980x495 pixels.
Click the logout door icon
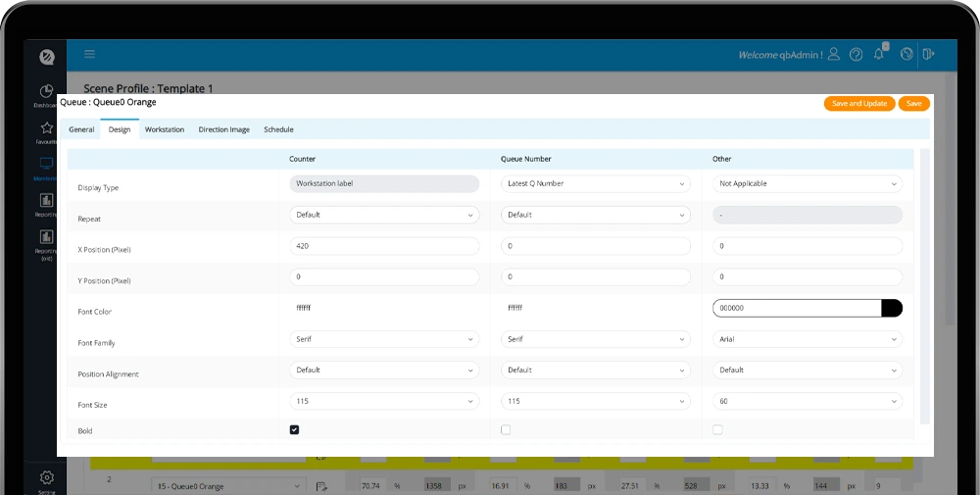point(928,55)
